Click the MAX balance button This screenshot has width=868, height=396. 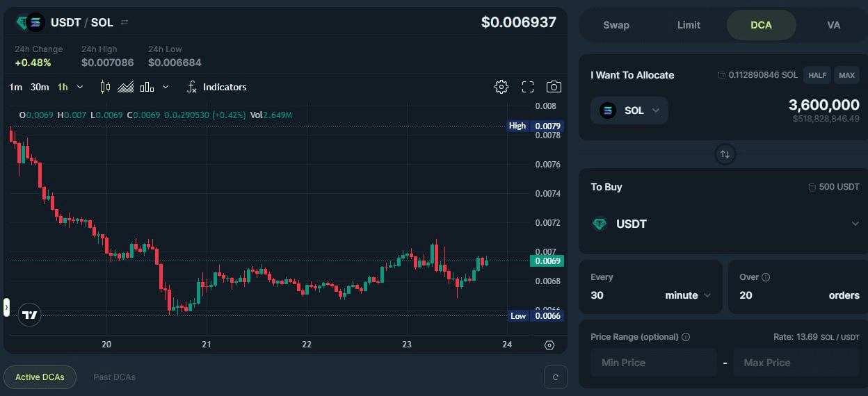tap(846, 75)
